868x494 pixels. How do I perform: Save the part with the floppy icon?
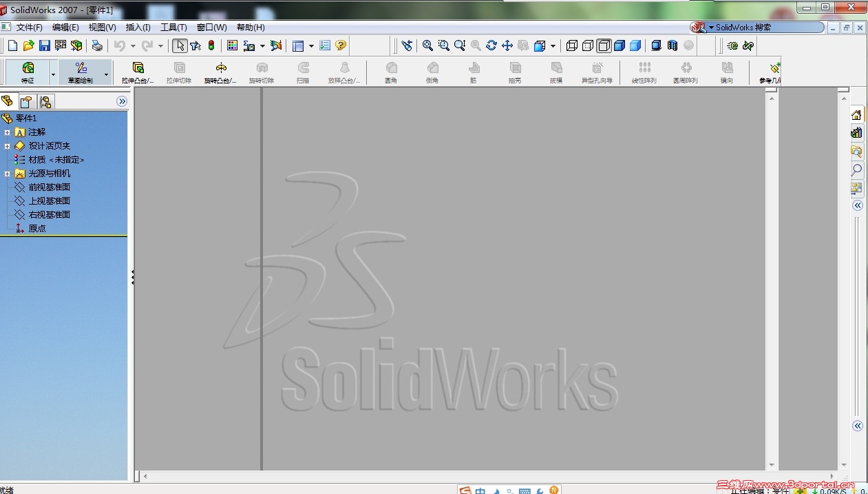click(x=44, y=45)
